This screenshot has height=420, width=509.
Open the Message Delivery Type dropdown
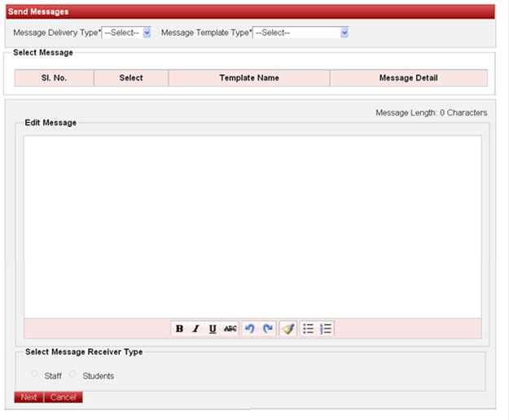tap(127, 33)
